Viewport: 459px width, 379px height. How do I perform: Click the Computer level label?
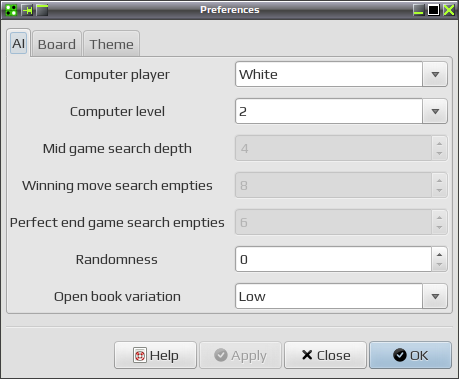click(x=117, y=112)
